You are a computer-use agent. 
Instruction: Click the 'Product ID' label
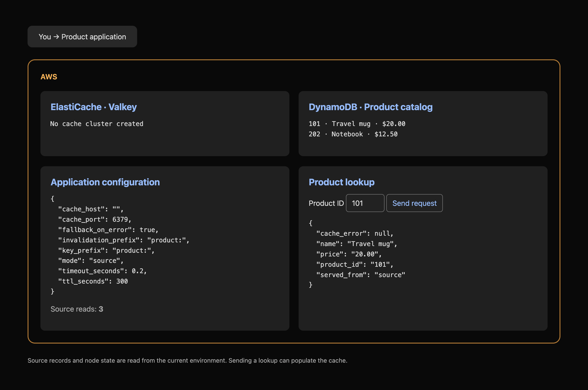tap(326, 203)
